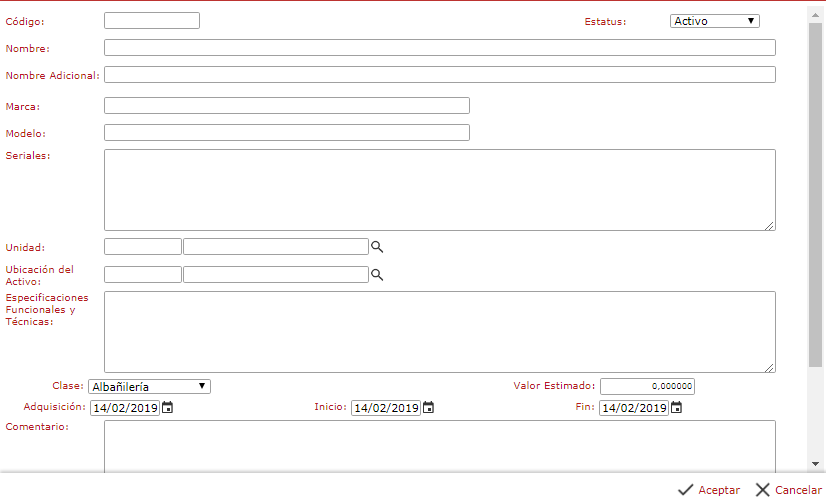Click the vertical scrollbar down arrow

pyautogui.click(x=816, y=463)
